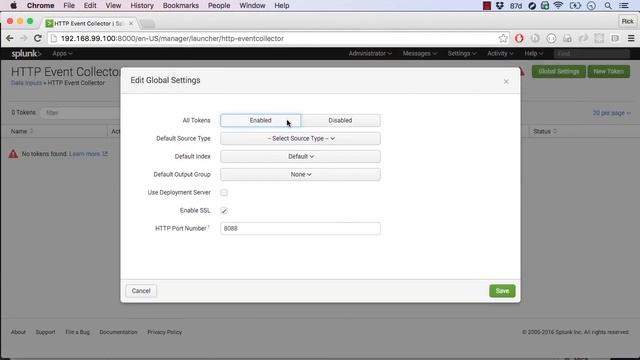Viewport: 640px width, 360px height.
Task: Open the Data Inputs breadcrumb link
Action: coord(26,83)
